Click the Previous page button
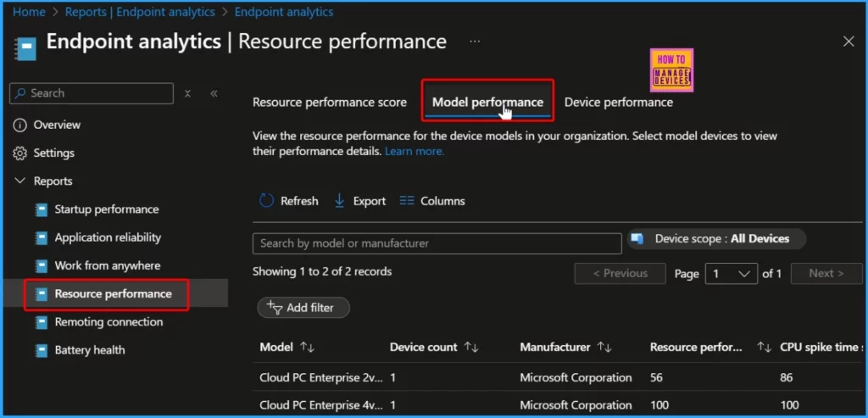 pos(620,274)
